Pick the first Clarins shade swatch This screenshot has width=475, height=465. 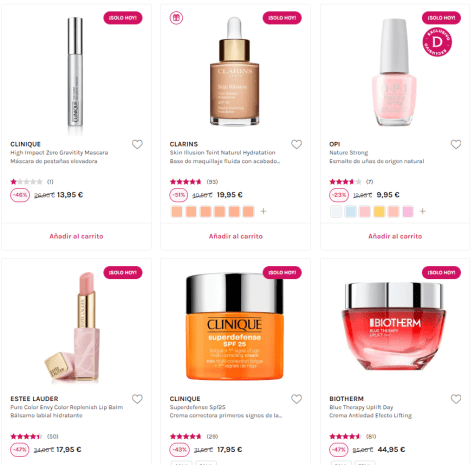[177, 211]
